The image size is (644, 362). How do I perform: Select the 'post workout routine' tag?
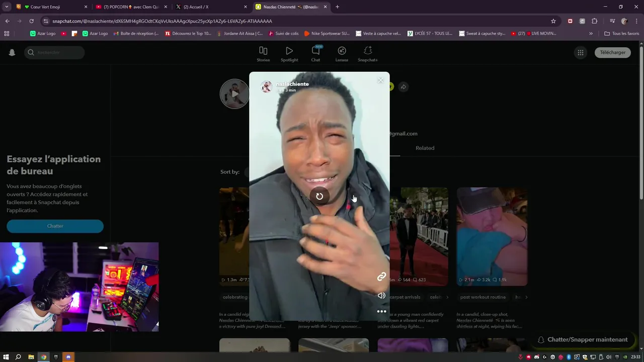[483, 297]
